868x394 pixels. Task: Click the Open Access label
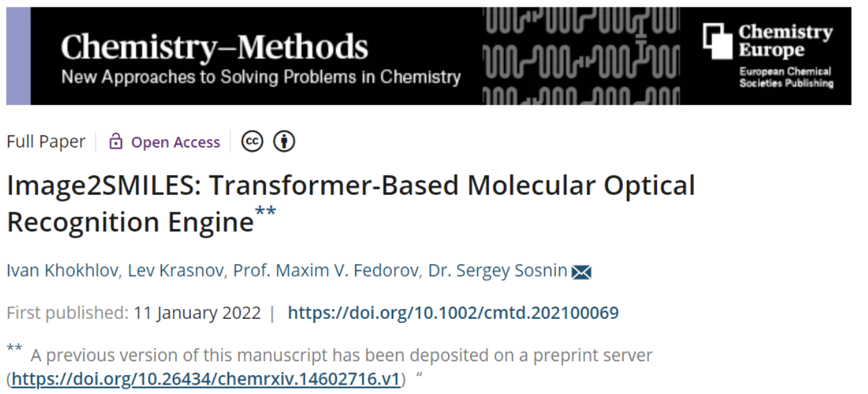coord(175,142)
